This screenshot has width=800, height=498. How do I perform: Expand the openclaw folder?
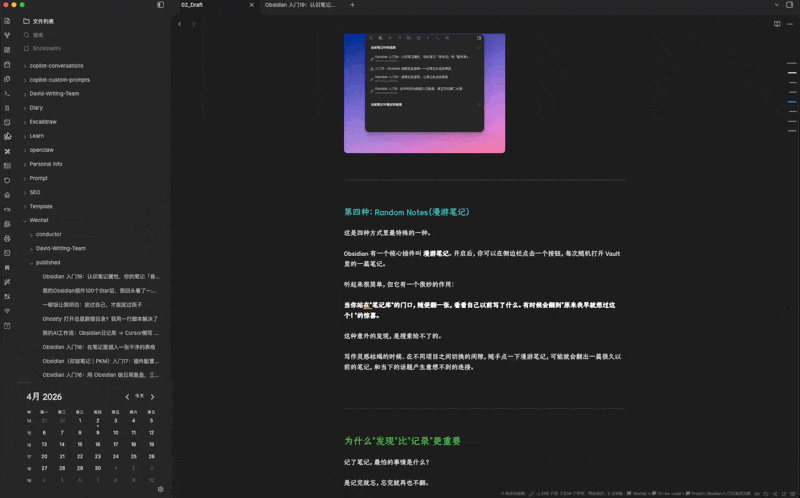(x=41, y=150)
